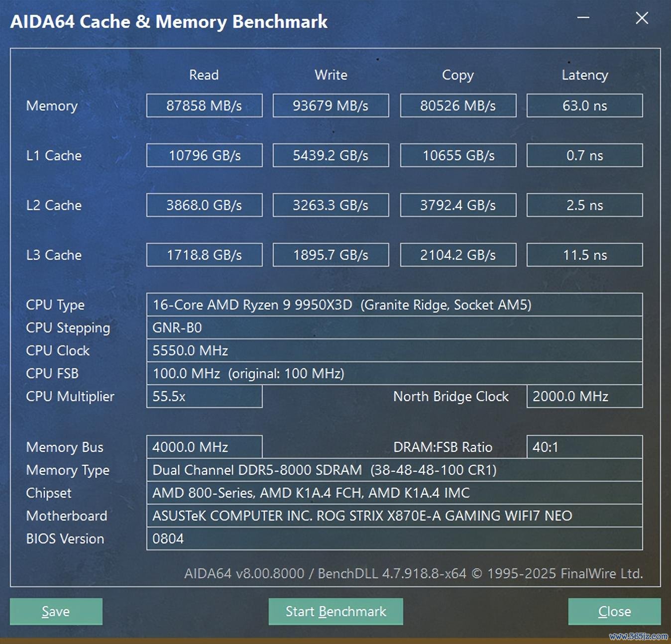Click the Save button
This screenshot has width=671, height=644.
pos(56,611)
